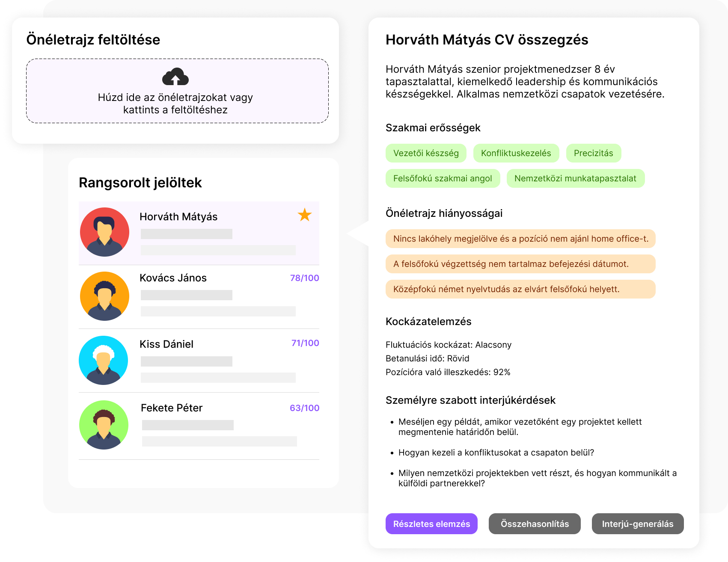Screen dimensions: 728x562
Task: Select the Vezetői készség tag
Action: pos(426,153)
